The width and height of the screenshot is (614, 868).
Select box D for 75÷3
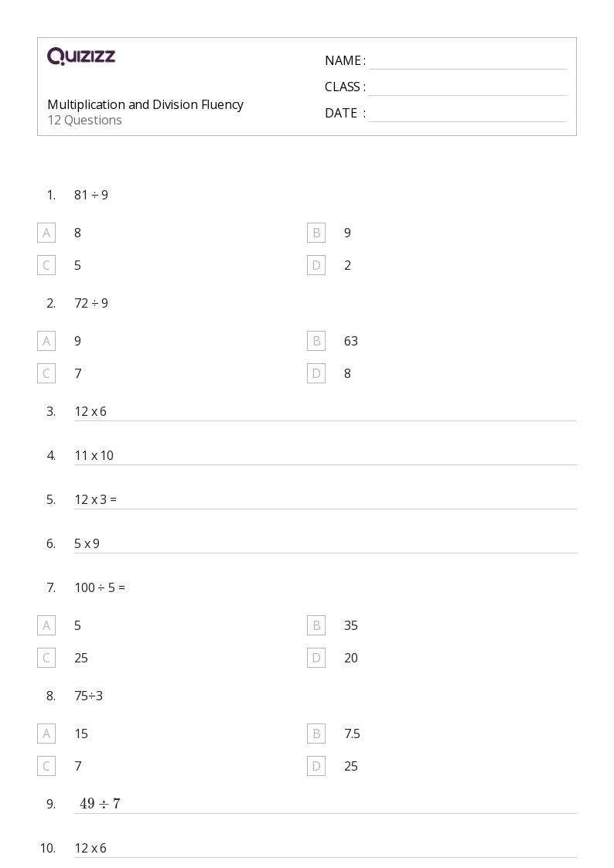pyautogui.click(x=316, y=766)
